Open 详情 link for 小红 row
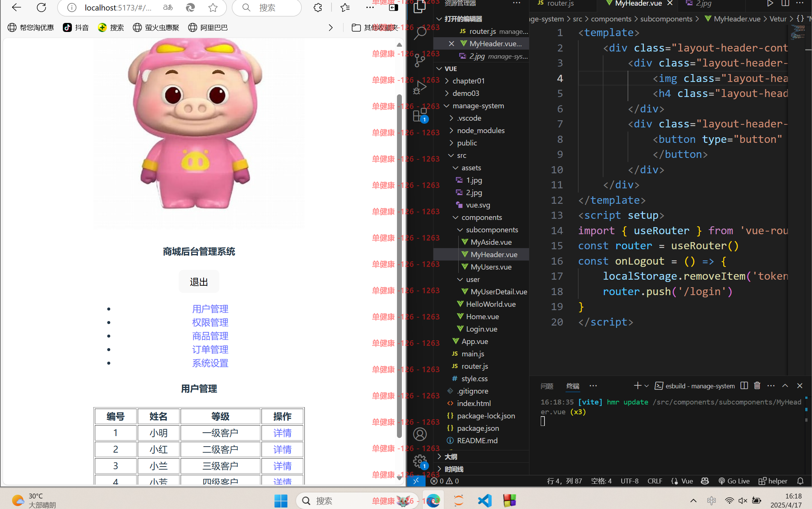The height and width of the screenshot is (509, 812). point(282,450)
